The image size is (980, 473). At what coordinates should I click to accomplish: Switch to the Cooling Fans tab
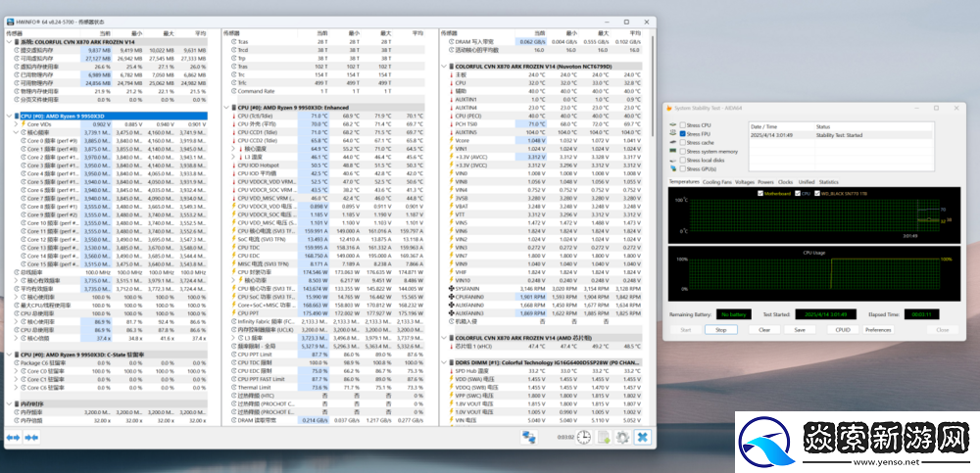(716, 181)
